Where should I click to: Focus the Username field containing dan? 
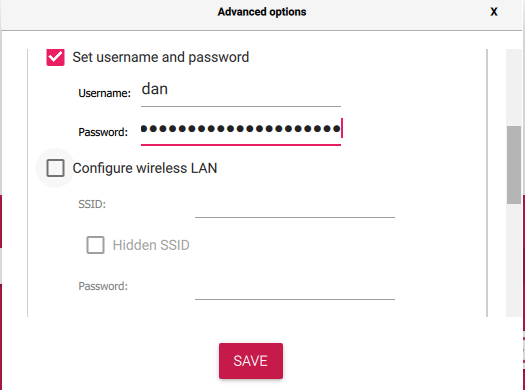point(241,93)
